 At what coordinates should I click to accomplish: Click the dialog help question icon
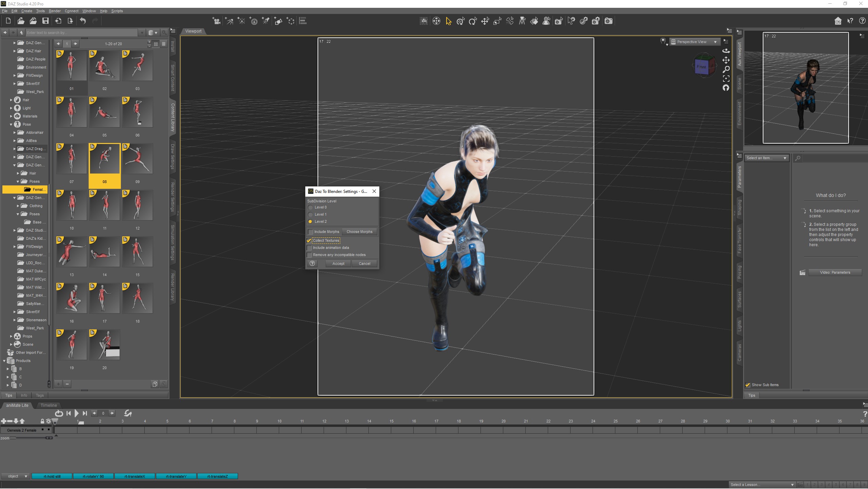click(x=312, y=264)
